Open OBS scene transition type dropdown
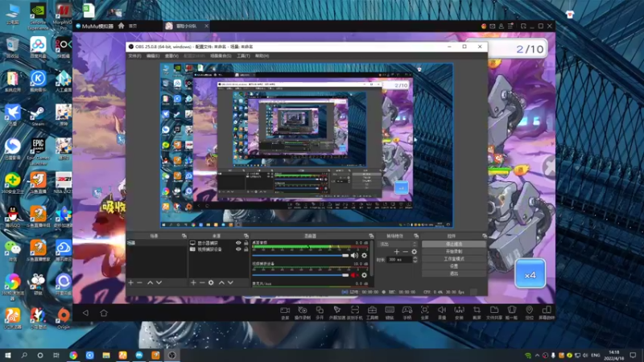The height and width of the screenshot is (362, 644). (398, 244)
